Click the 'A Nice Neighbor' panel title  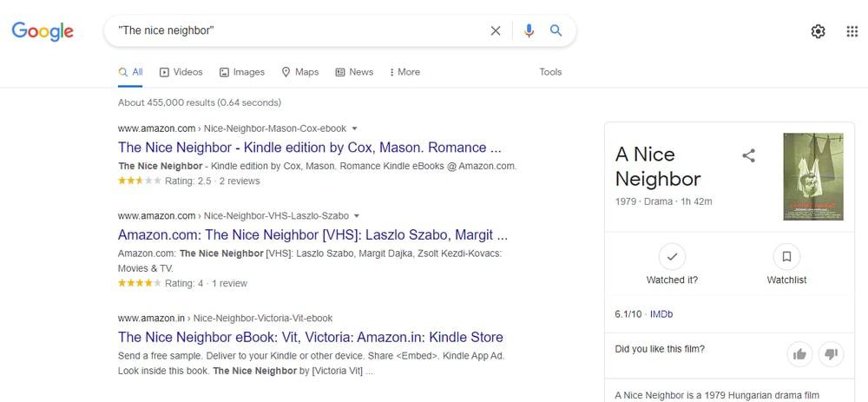[658, 167]
